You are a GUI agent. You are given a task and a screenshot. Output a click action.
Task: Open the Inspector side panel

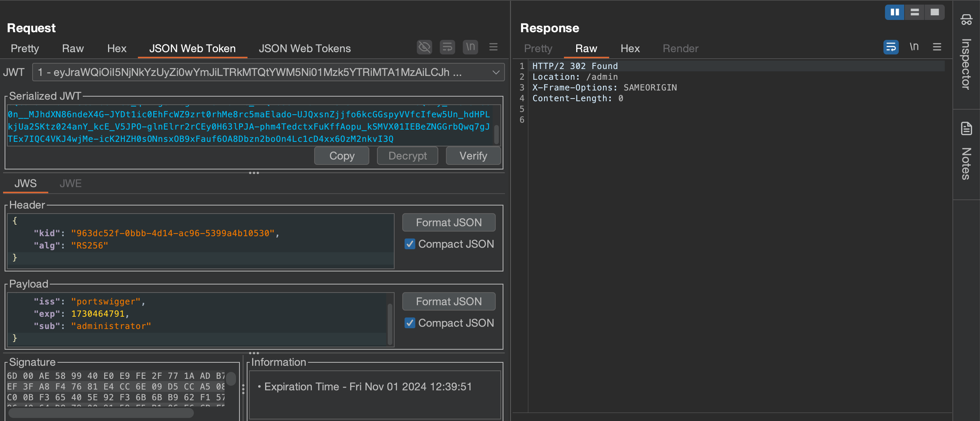966,54
